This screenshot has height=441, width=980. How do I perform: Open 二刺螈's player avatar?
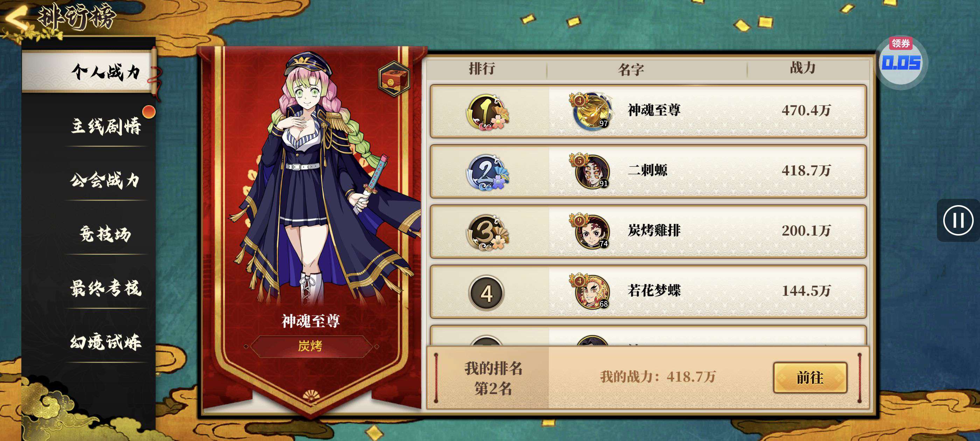click(591, 171)
